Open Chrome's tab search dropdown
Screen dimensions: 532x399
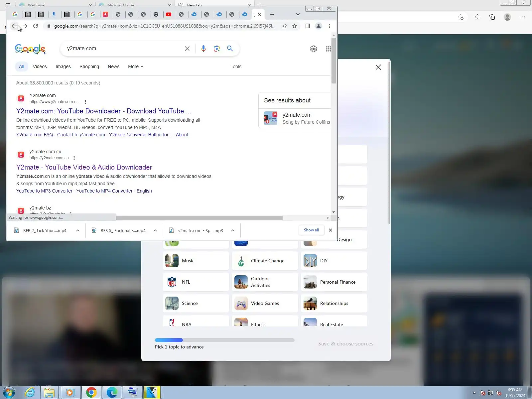[298, 14]
